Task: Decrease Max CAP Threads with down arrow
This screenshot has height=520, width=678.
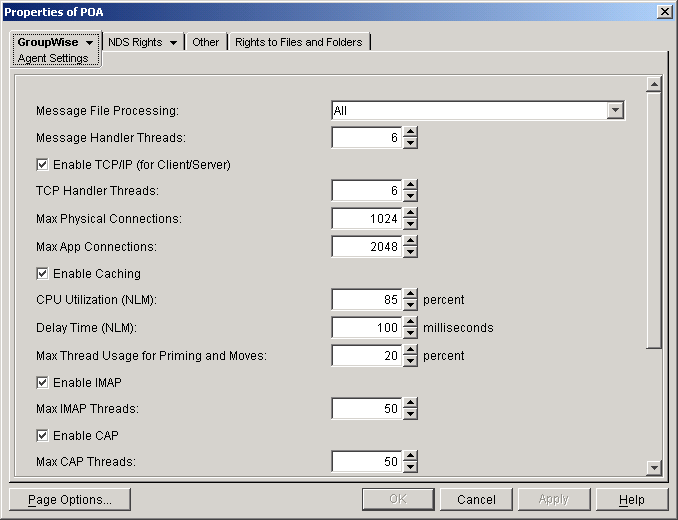Action: pos(410,467)
